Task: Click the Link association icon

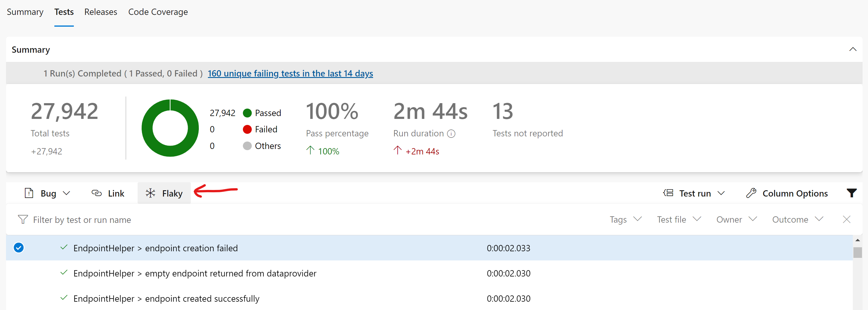Action: tap(96, 193)
